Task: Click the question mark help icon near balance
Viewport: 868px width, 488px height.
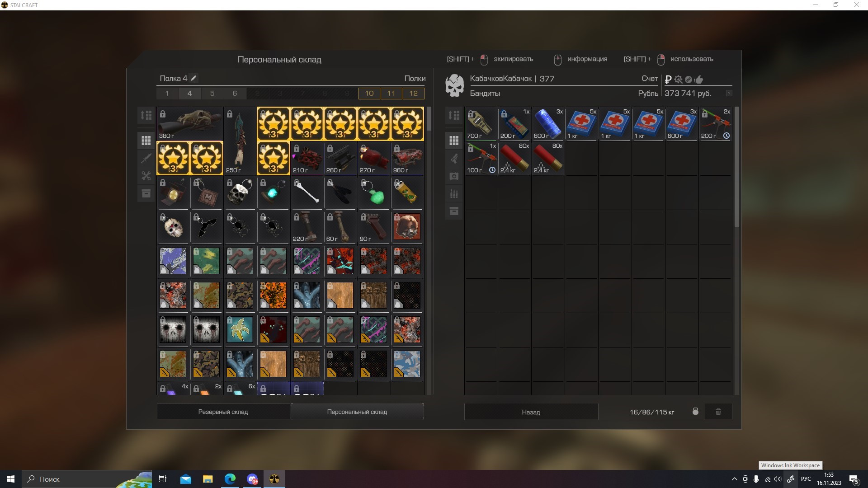Action: [729, 93]
